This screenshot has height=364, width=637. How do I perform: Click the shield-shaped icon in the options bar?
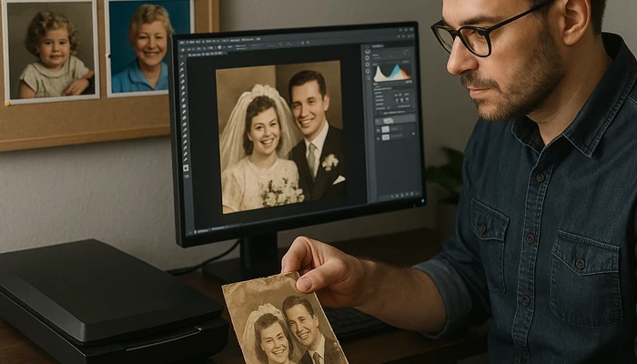(219, 47)
